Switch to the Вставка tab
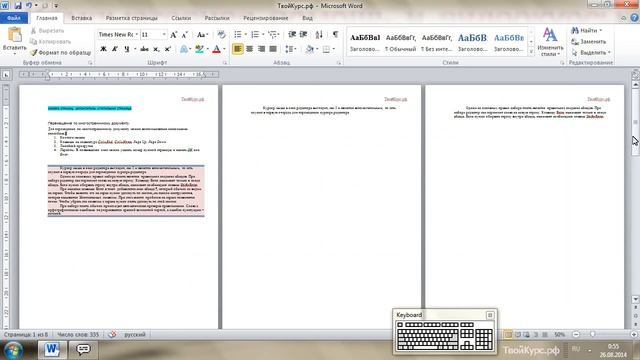This screenshot has width=640, height=360. click(82, 18)
